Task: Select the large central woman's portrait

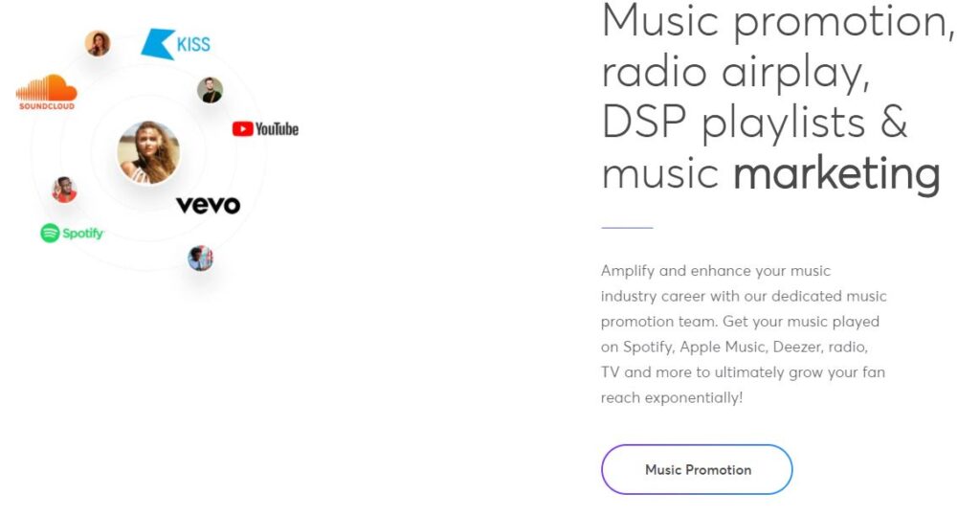Action: 148,152
